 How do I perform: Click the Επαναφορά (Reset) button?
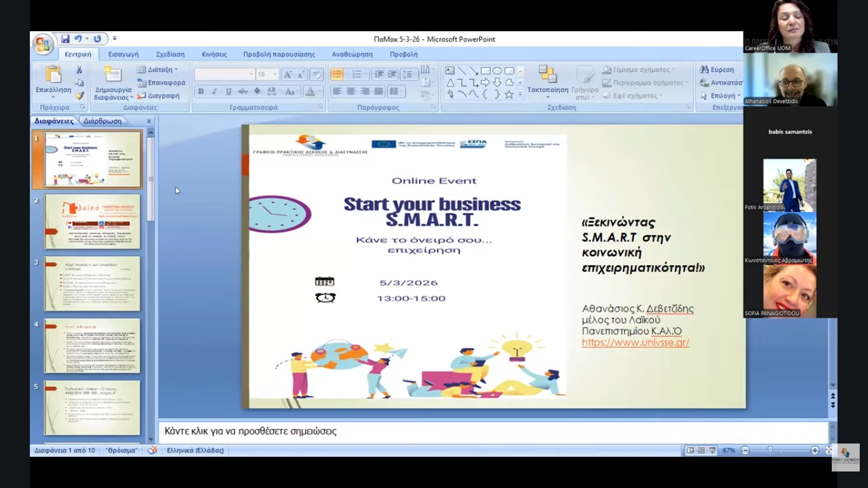[x=162, y=83]
